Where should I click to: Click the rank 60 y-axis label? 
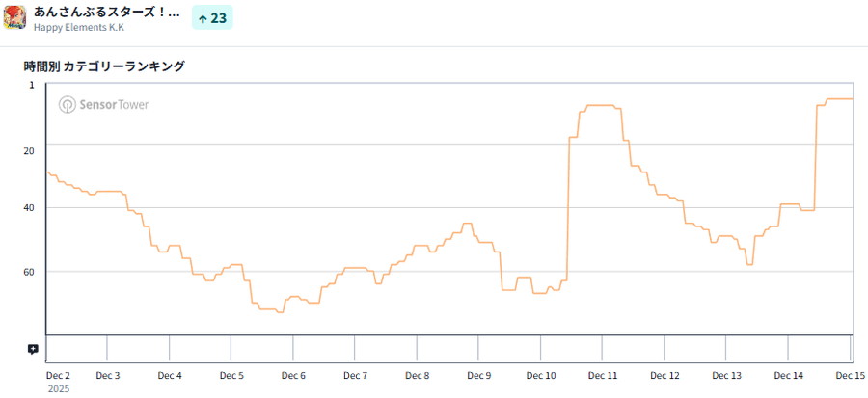pyautogui.click(x=28, y=272)
